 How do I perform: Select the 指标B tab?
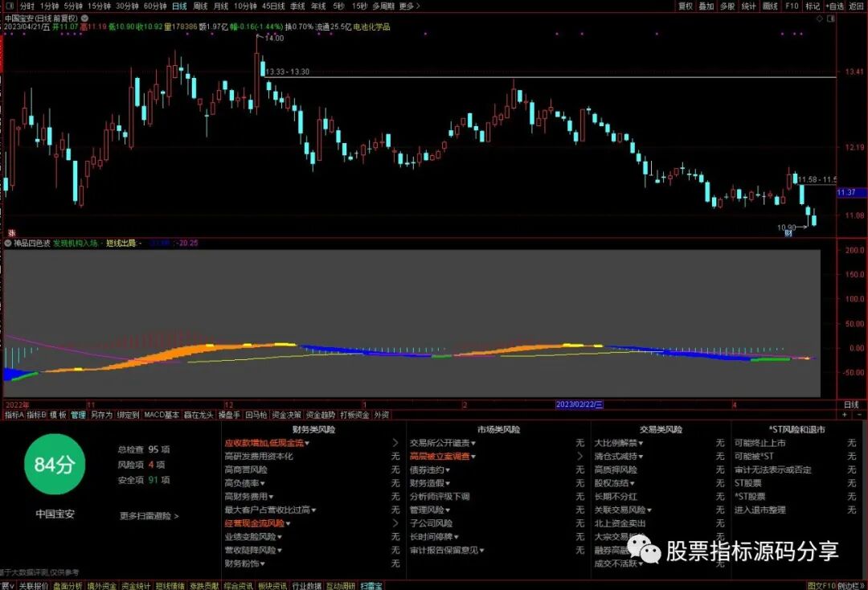(36, 415)
